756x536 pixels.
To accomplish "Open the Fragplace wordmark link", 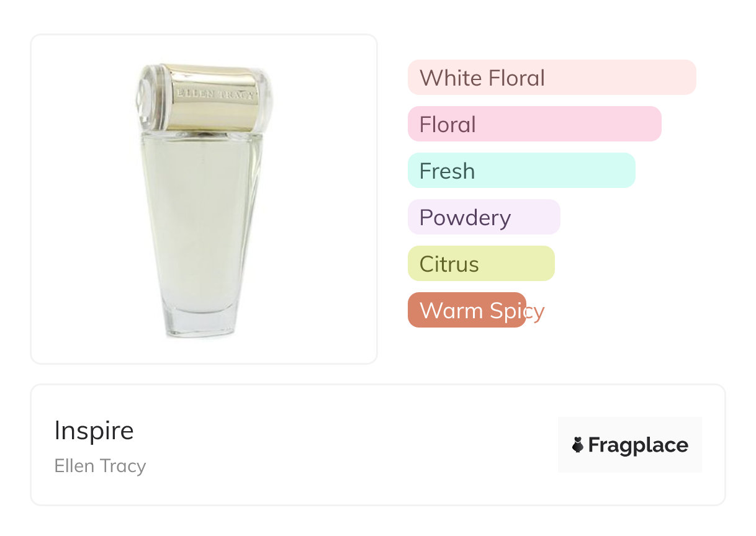I will click(638, 445).
